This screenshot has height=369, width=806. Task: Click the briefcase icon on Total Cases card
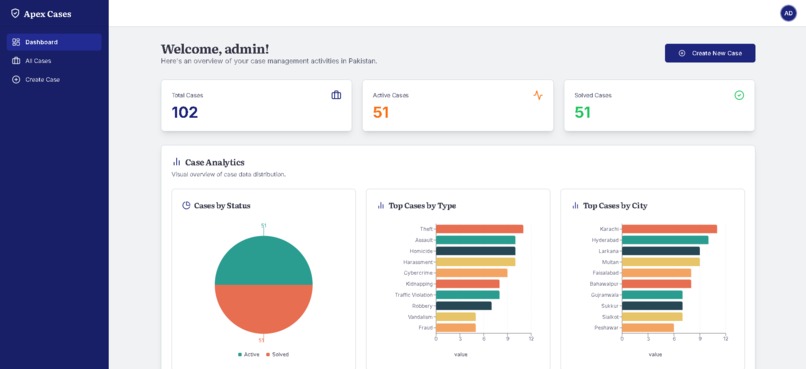[x=336, y=95]
